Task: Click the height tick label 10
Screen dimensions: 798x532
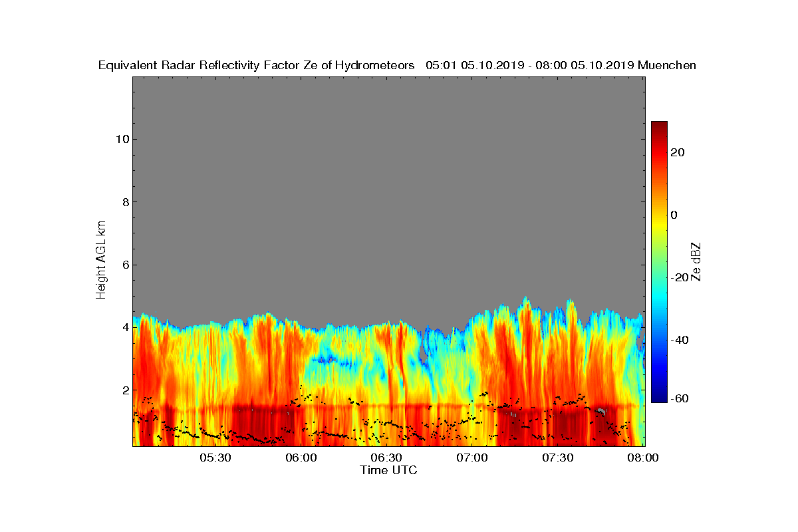Action: click(122, 139)
